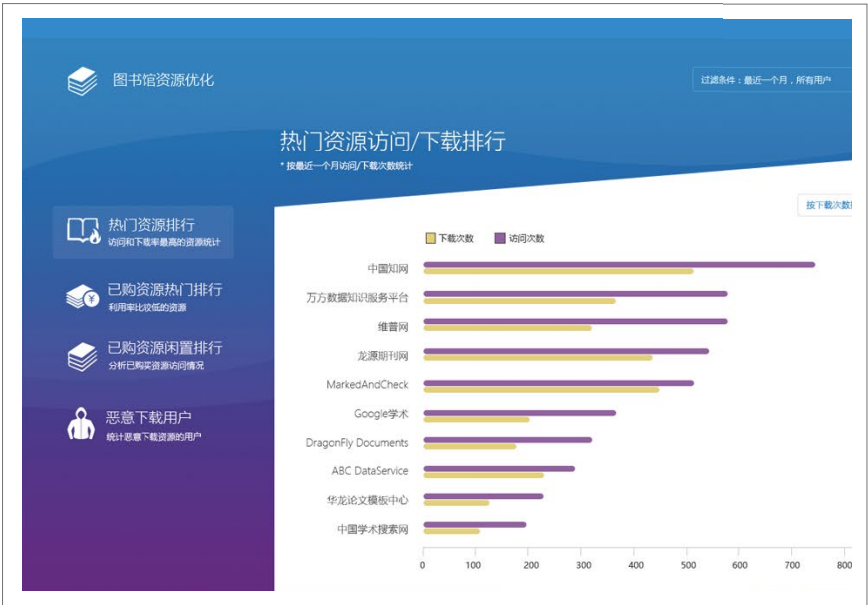Click the 华龙论文模板中心 chart label
This screenshot has height=605, width=868.
[367, 500]
